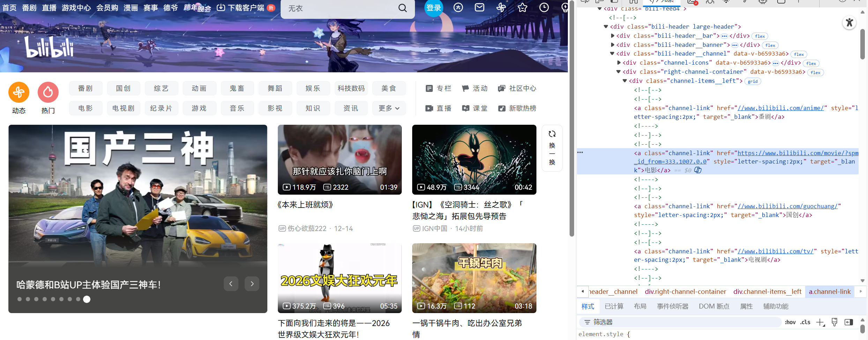Open the 科技数码 channel button

351,88
